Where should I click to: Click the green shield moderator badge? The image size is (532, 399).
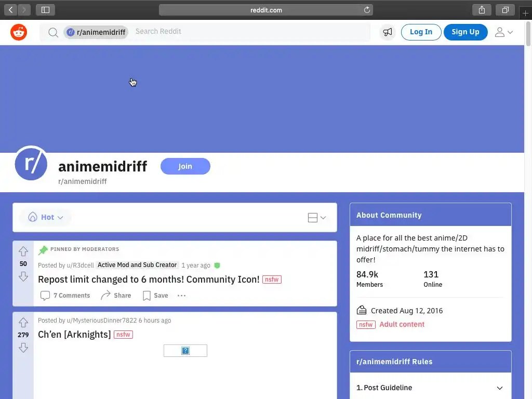coord(217,265)
